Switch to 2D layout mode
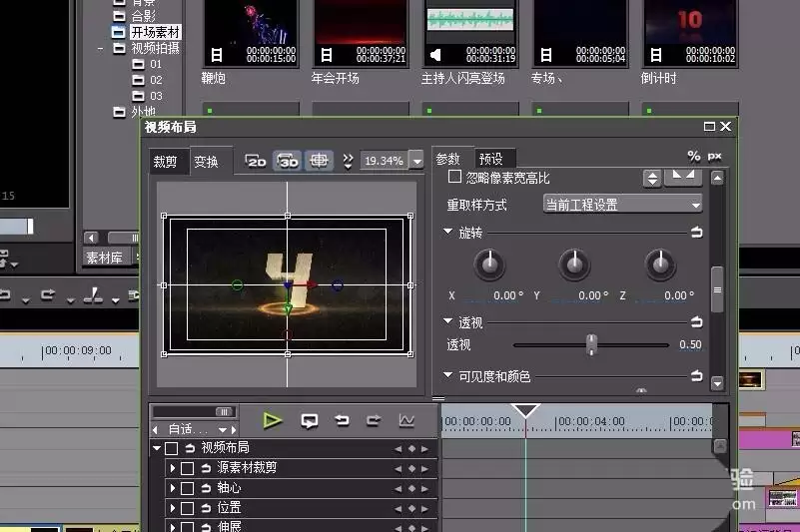The image size is (800, 532). click(256, 161)
